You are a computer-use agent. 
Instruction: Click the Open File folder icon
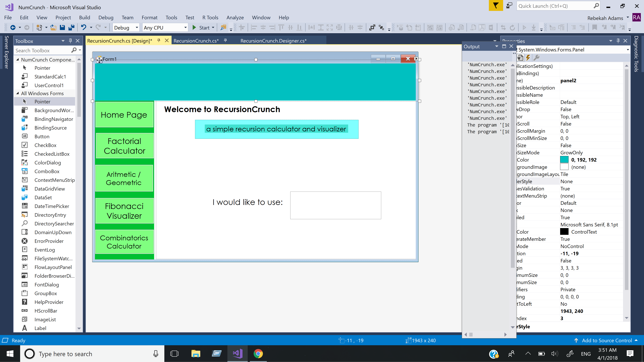[x=53, y=27]
